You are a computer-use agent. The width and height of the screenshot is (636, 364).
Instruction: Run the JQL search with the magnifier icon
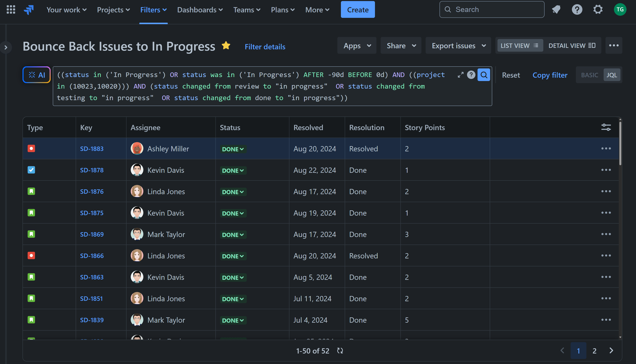[x=484, y=75]
